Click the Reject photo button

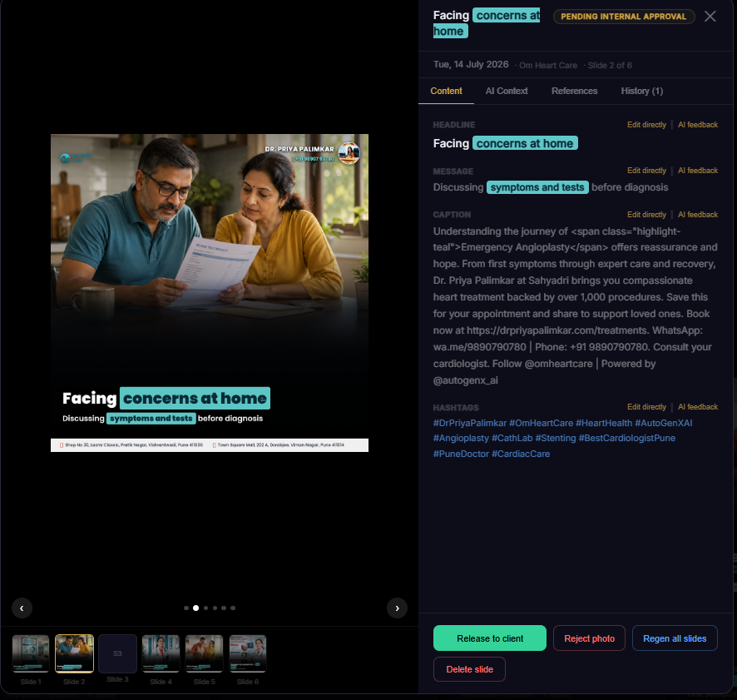pos(590,638)
